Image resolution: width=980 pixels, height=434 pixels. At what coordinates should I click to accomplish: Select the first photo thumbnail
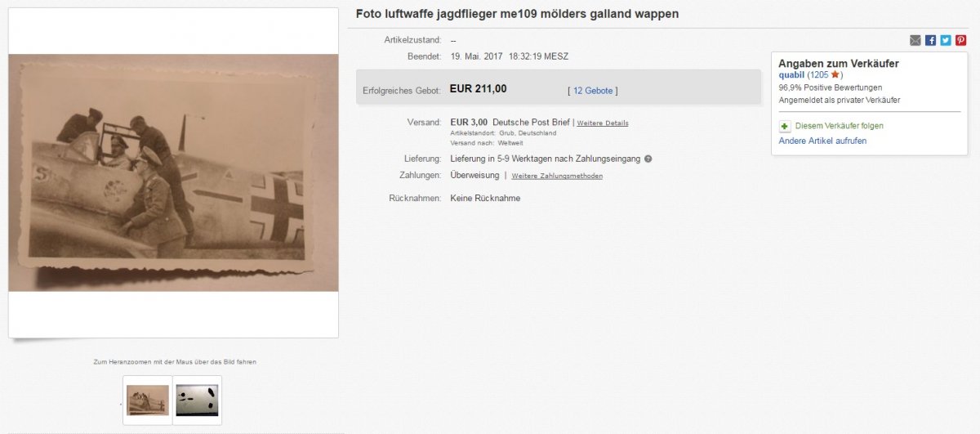click(x=148, y=400)
